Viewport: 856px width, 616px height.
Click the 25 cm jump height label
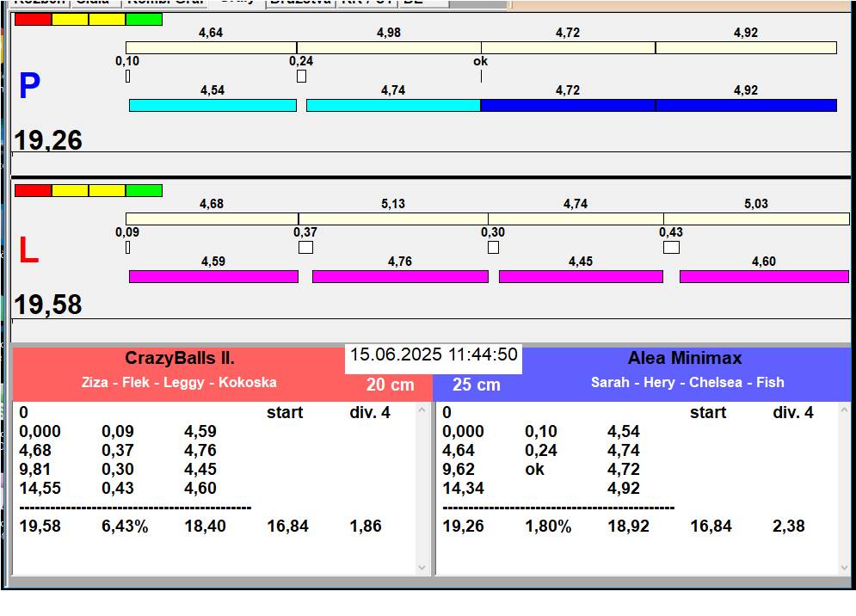click(476, 385)
